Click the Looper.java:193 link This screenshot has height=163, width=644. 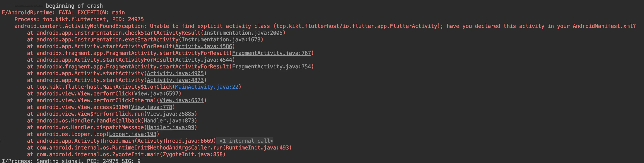[x=132, y=134]
